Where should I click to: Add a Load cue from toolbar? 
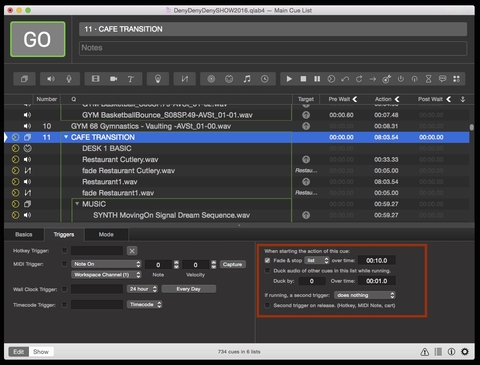coord(331,79)
